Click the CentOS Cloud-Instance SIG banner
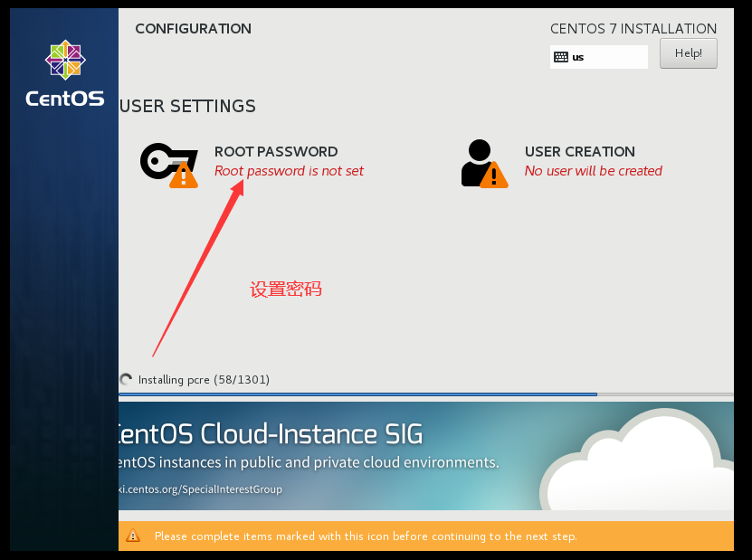Viewport: 752px width, 560px height. pyautogui.click(x=426, y=456)
